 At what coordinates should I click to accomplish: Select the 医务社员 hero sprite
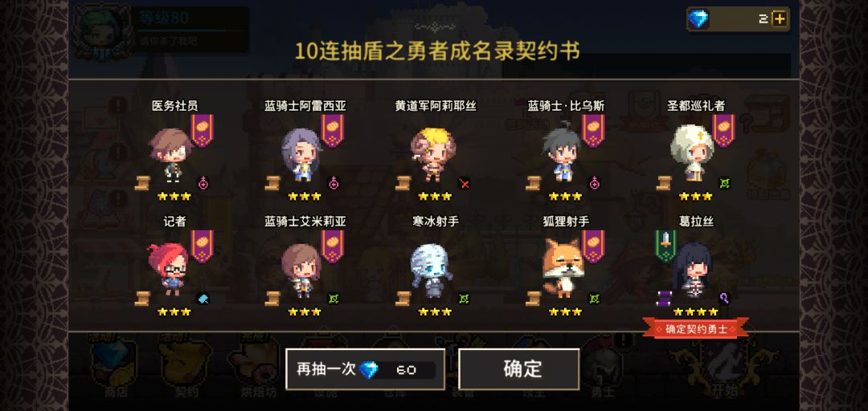(x=170, y=156)
